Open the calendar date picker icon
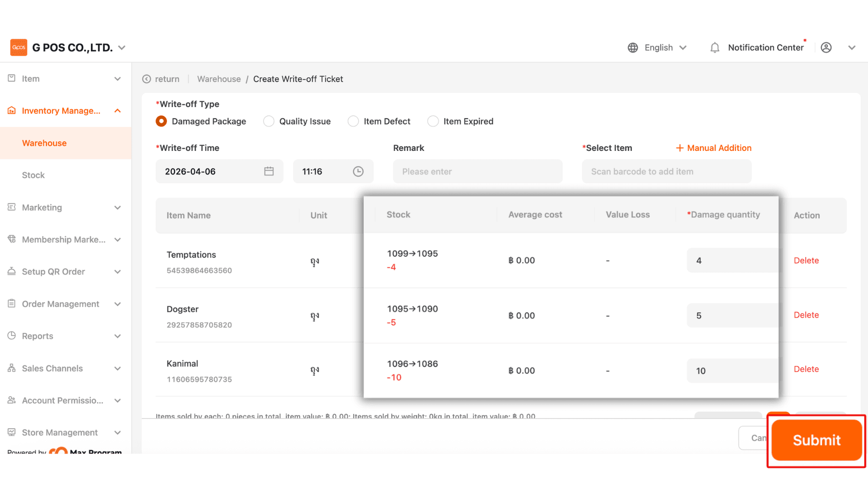This screenshot has width=868, height=488. pos(269,171)
